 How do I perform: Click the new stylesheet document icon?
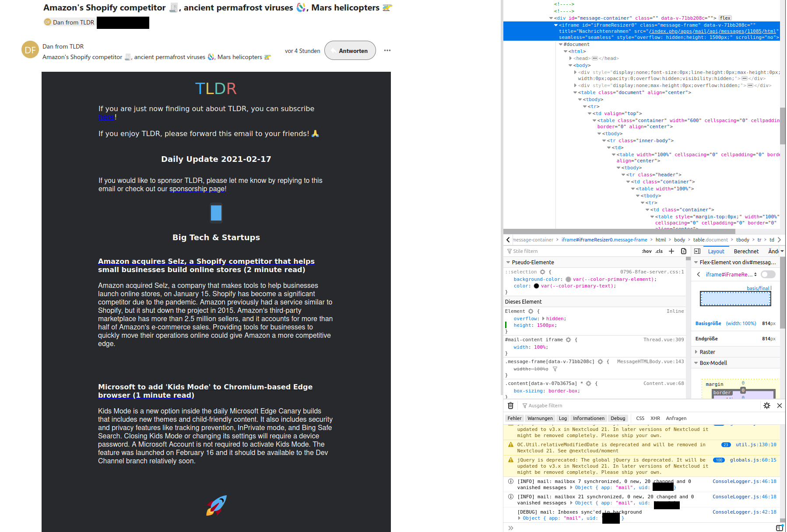(684, 251)
